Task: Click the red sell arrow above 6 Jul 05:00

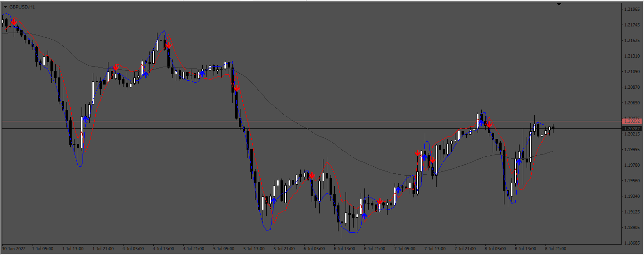Action: (x=312, y=175)
